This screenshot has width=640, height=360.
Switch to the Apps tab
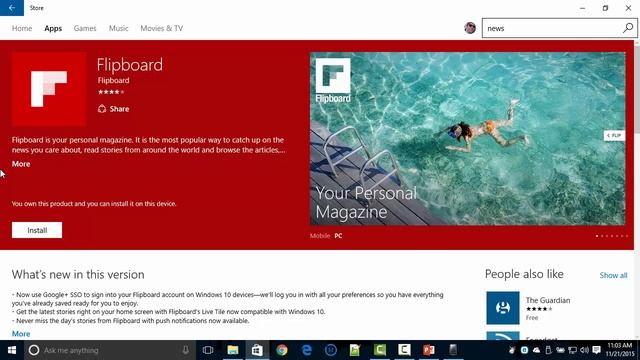(53, 28)
